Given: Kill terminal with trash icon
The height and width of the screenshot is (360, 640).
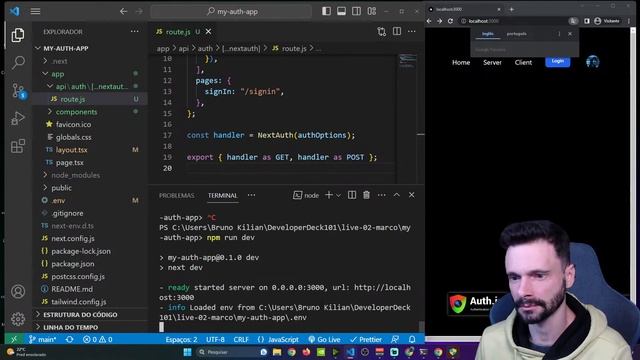Looking at the screenshot, I should [x=367, y=195].
